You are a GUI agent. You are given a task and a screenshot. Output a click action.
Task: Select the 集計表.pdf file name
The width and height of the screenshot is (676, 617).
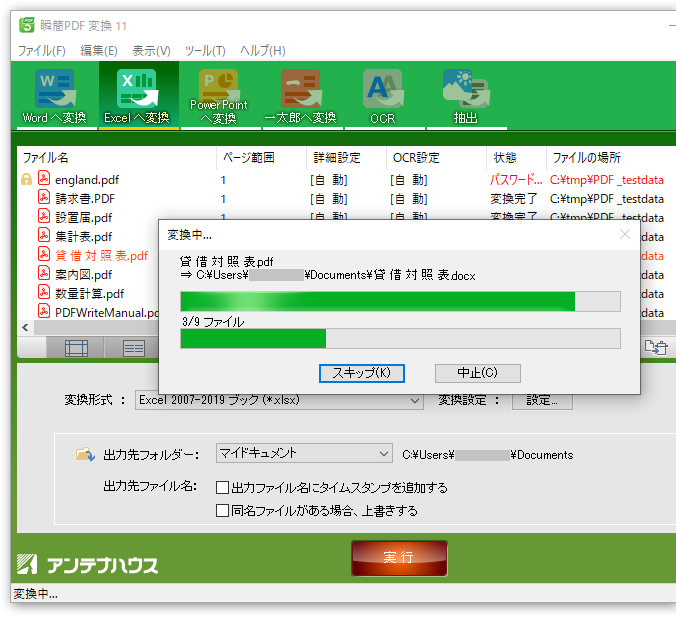(x=84, y=237)
